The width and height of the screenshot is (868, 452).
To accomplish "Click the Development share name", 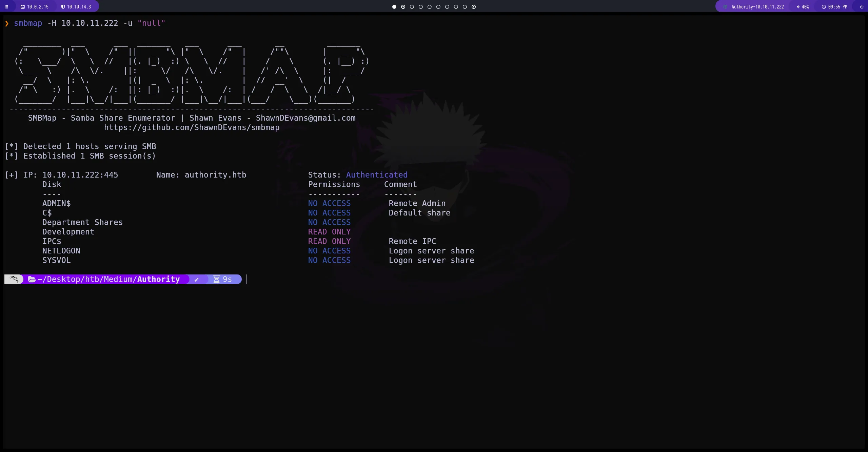I will (x=68, y=232).
